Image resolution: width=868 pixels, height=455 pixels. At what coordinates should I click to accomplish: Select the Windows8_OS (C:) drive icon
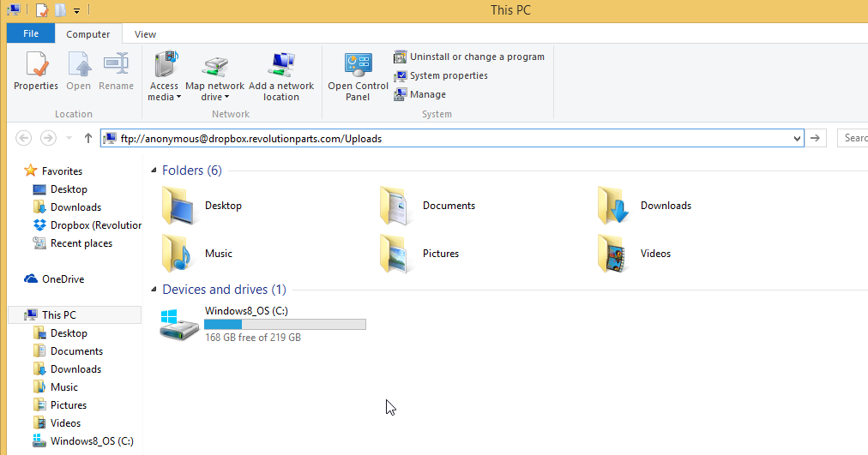pyautogui.click(x=178, y=325)
